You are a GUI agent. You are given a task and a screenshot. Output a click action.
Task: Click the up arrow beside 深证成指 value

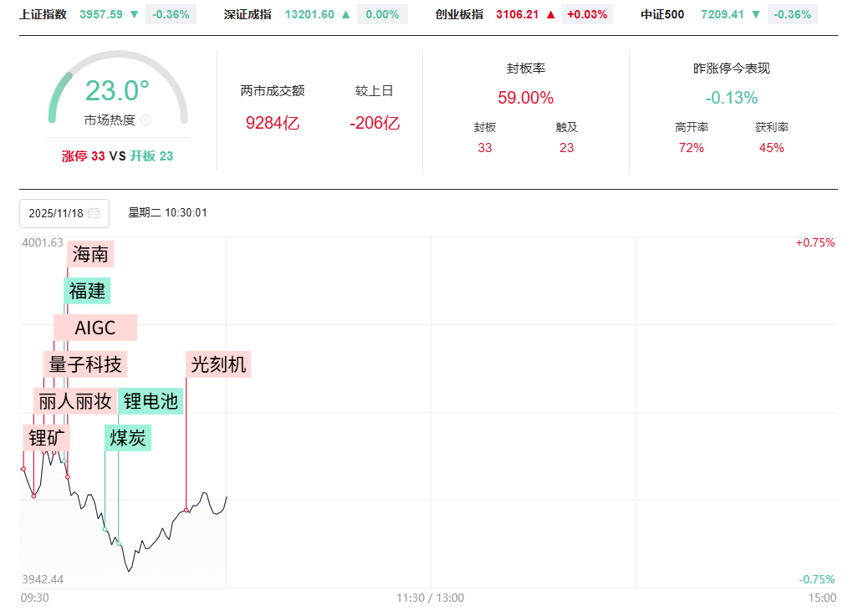tap(346, 14)
